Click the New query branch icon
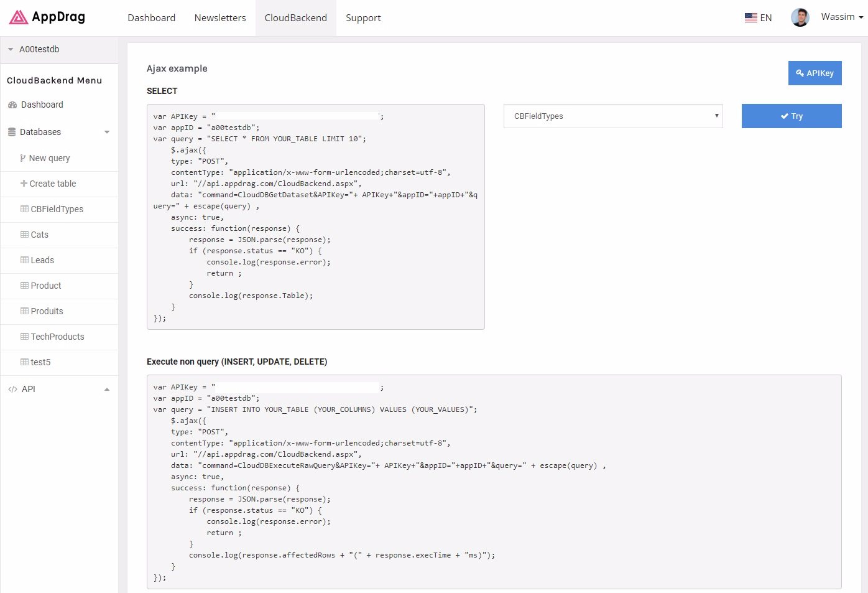 23,158
